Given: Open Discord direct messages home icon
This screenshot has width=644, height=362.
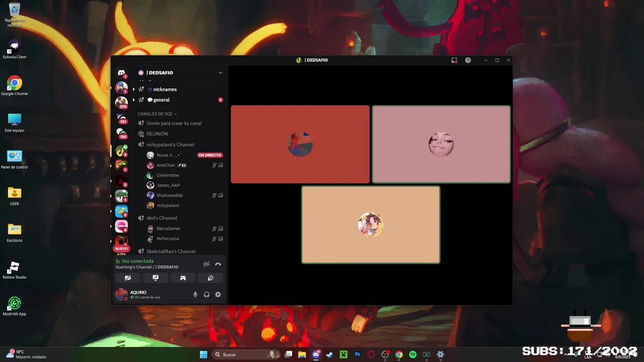Looking at the screenshot, I should tap(121, 73).
